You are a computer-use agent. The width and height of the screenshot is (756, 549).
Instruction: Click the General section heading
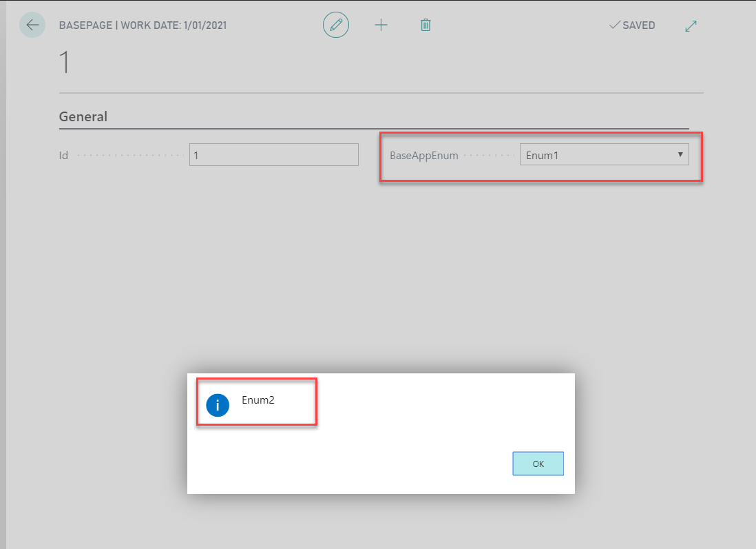coord(83,116)
